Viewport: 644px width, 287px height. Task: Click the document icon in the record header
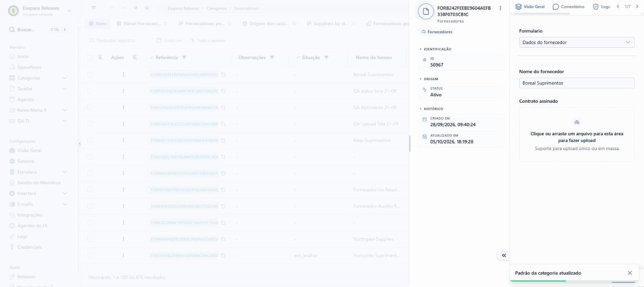[x=426, y=12]
